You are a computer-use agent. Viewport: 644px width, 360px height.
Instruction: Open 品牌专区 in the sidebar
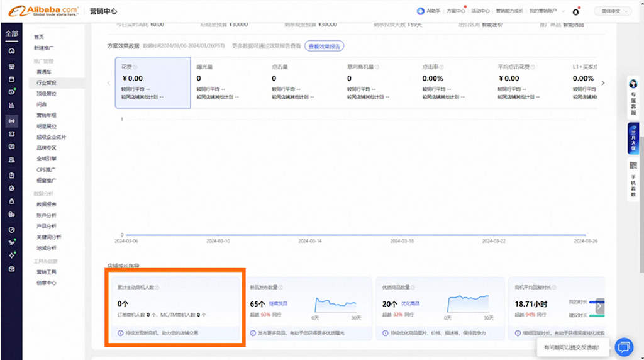(47, 148)
